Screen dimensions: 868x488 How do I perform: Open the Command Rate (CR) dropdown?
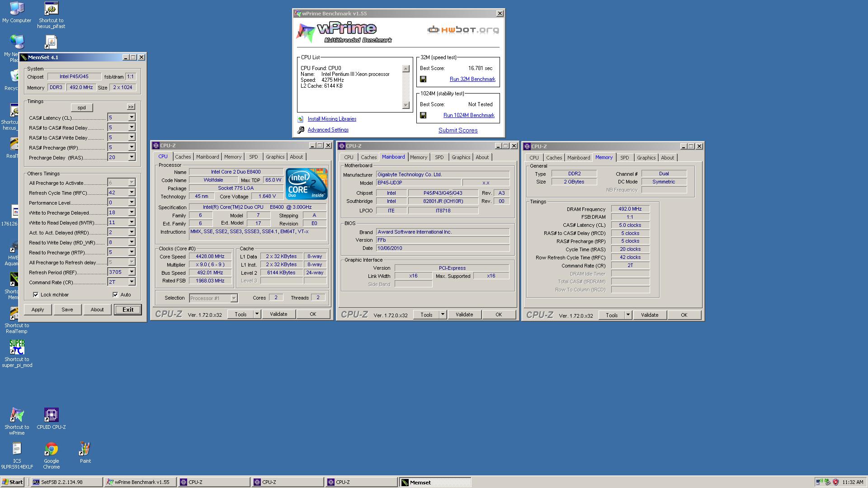(132, 282)
